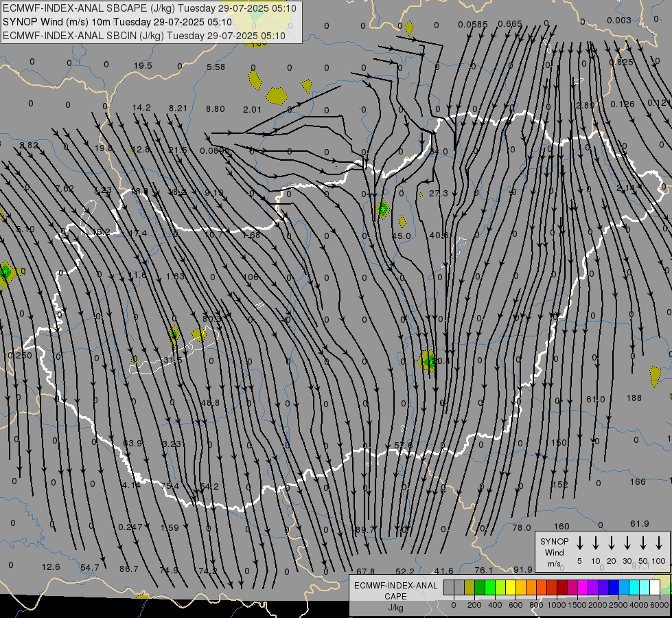This screenshot has height=618, width=672.
Task: Click the 20 m/s wind legend arrow
Action: coord(612,542)
